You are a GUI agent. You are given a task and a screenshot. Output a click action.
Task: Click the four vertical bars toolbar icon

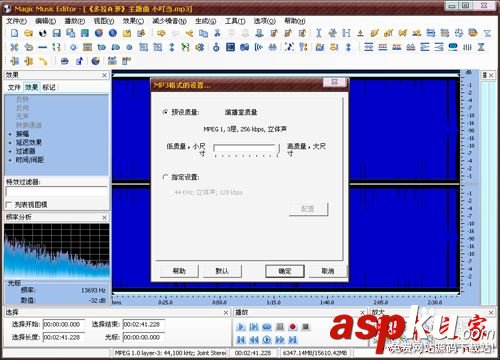(467, 47)
